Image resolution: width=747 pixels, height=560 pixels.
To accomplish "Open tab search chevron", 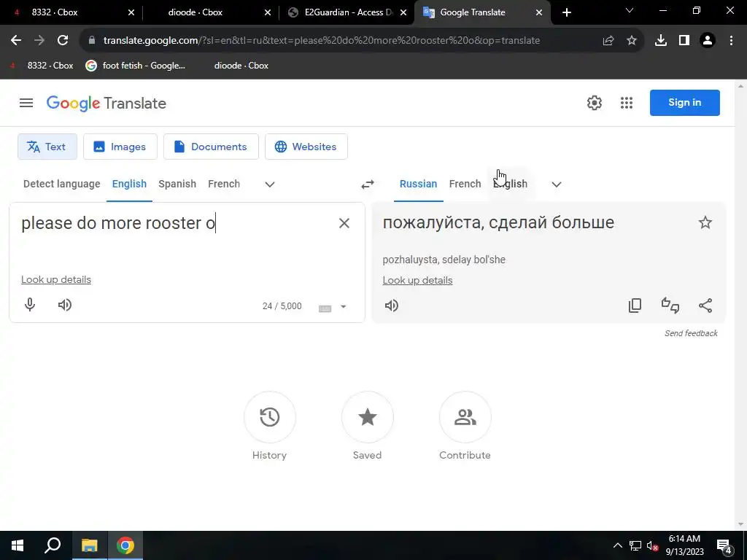I will point(630,10).
